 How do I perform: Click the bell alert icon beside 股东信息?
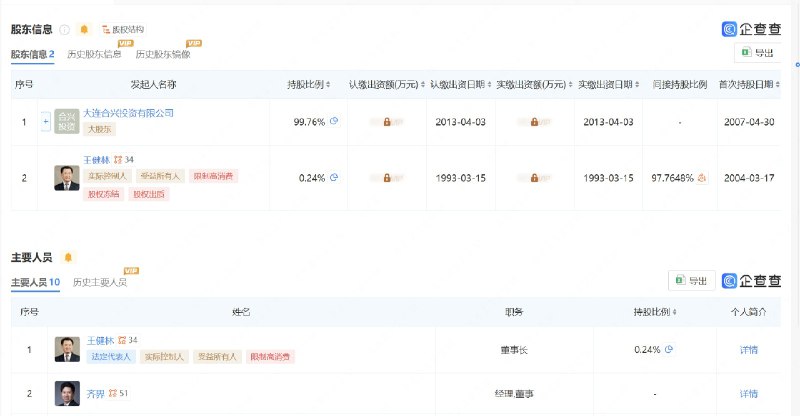pyautogui.click(x=84, y=30)
